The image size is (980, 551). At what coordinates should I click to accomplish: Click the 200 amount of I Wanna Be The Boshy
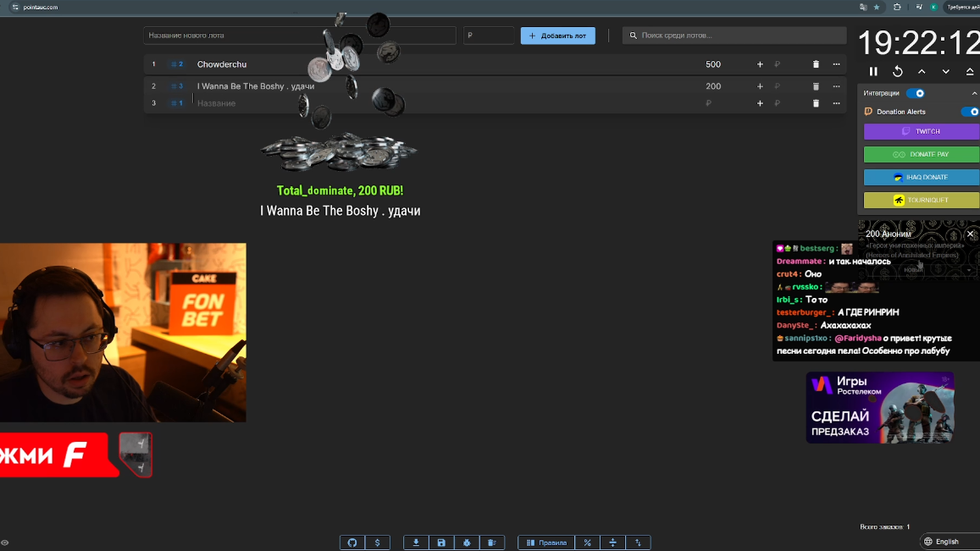point(713,86)
